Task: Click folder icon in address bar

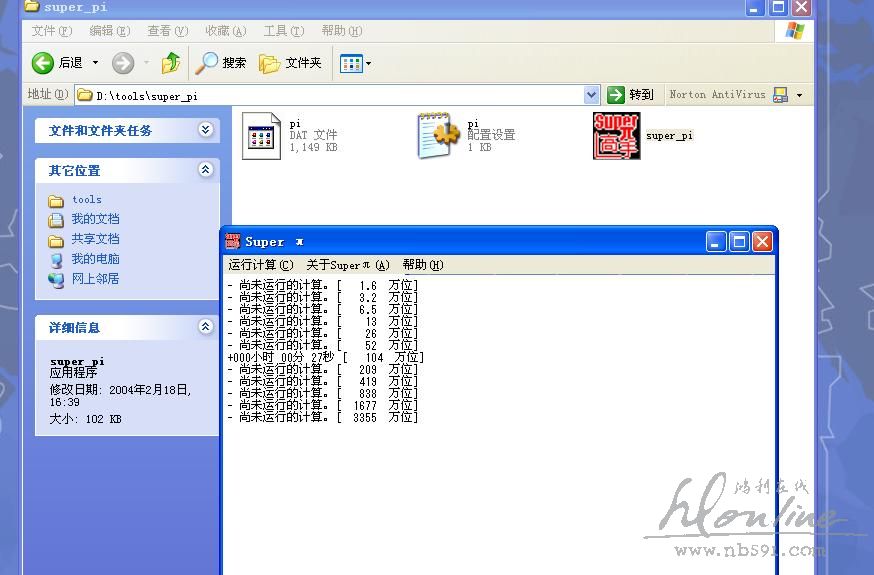Action: click(85, 95)
